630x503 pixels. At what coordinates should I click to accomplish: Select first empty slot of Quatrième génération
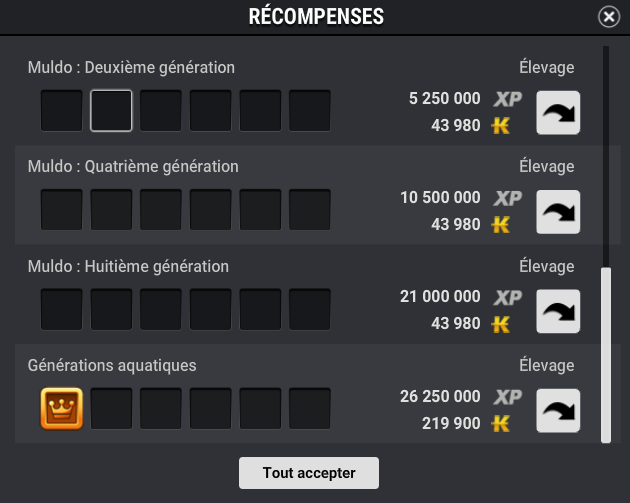pyautogui.click(x=61, y=210)
